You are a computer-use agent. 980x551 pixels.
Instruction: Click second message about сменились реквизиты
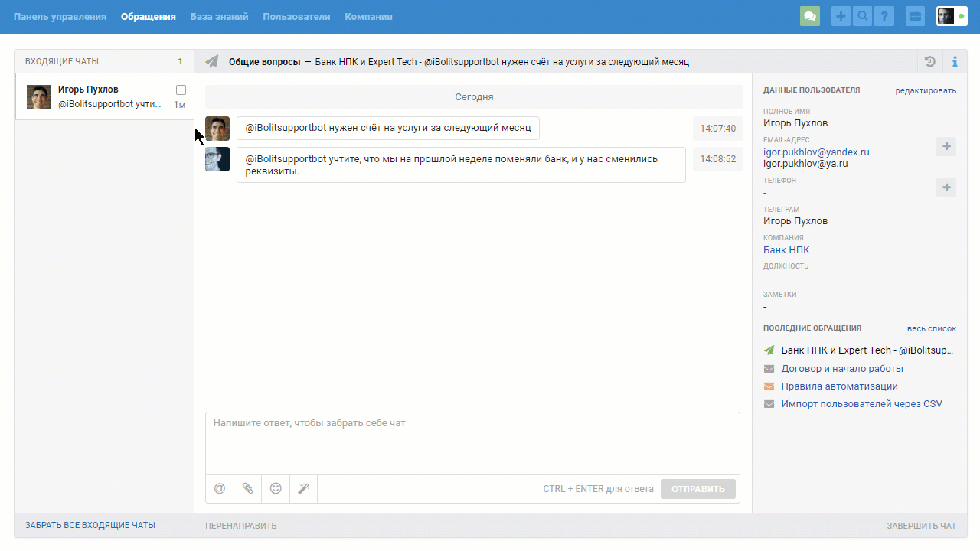click(461, 165)
